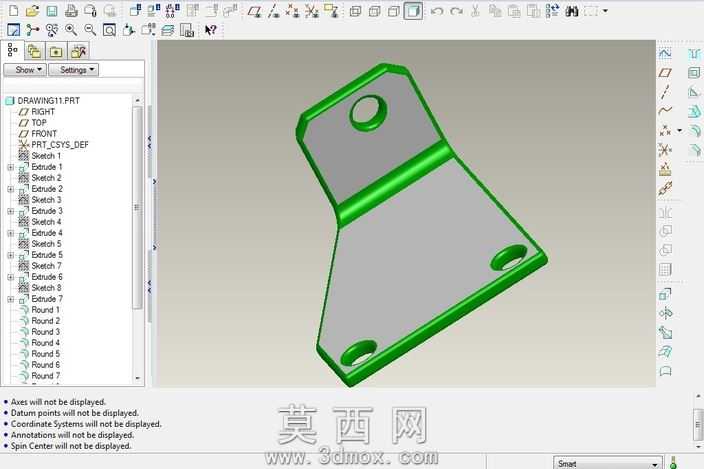Image resolution: width=704 pixels, height=469 pixels.
Task: Expand the Extrude 7 feature node
Action: click(11, 299)
